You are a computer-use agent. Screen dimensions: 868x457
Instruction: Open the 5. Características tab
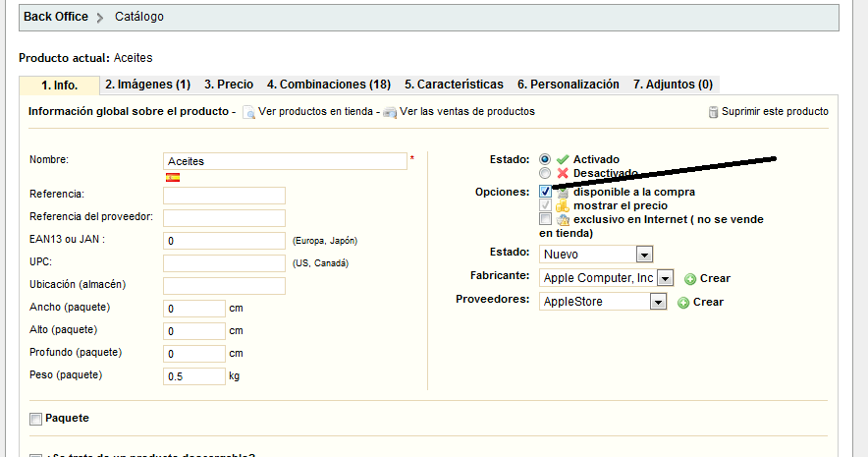[x=454, y=85]
